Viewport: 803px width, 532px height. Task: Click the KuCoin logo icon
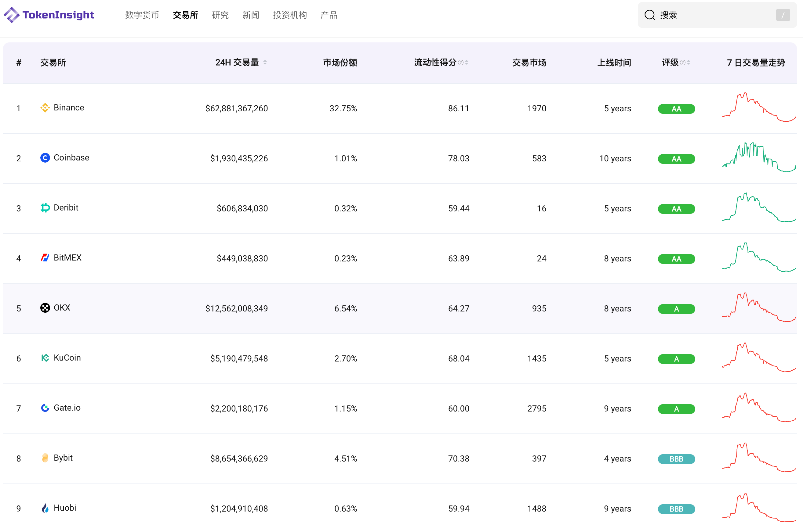coord(45,358)
